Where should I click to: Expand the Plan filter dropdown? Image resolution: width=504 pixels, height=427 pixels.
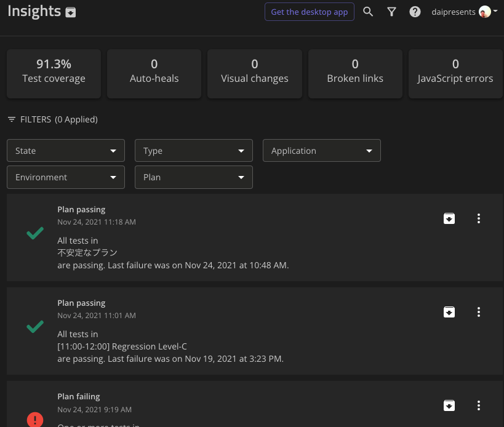coord(194,177)
